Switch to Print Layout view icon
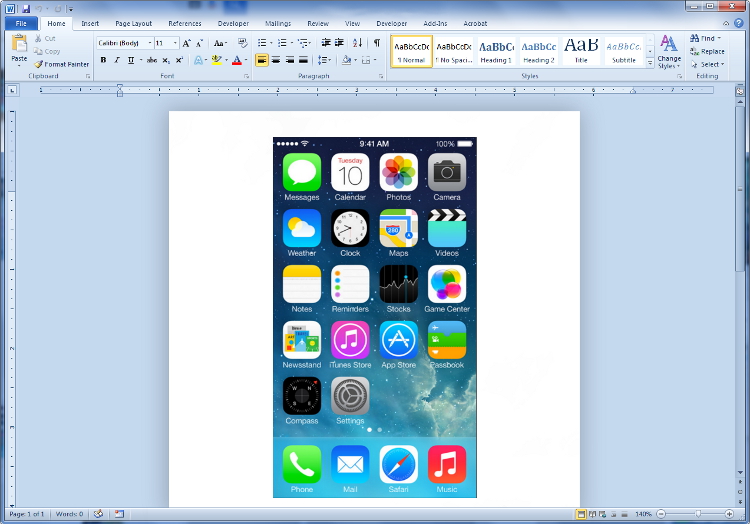 (x=581, y=514)
